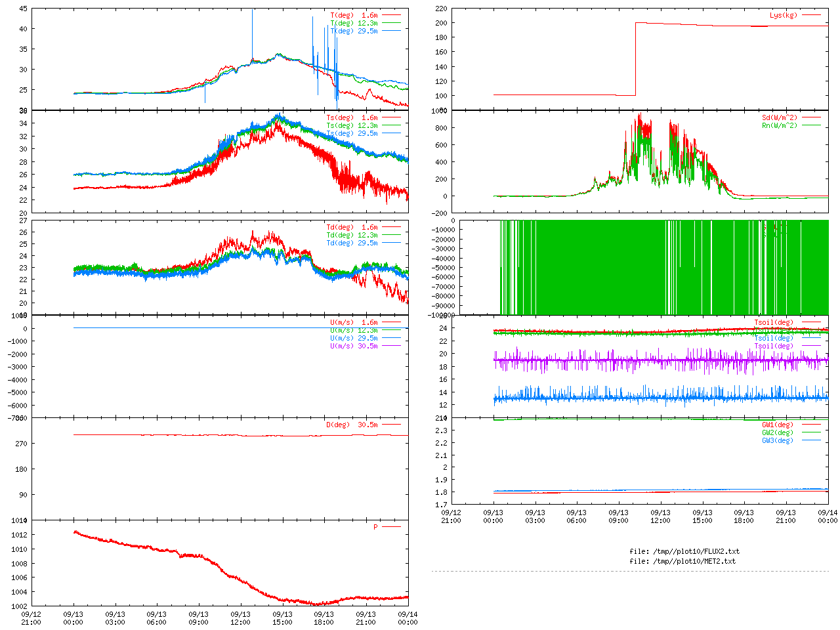The image size is (840, 630).
Task: Select the blue GW3(deg) legend line
Action: click(x=811, y=440)
